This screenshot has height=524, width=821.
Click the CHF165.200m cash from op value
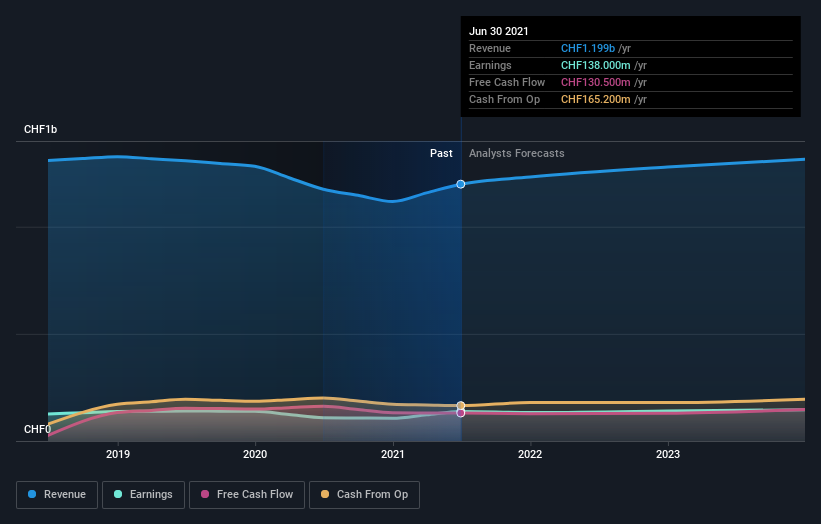(x=596, y=99)
